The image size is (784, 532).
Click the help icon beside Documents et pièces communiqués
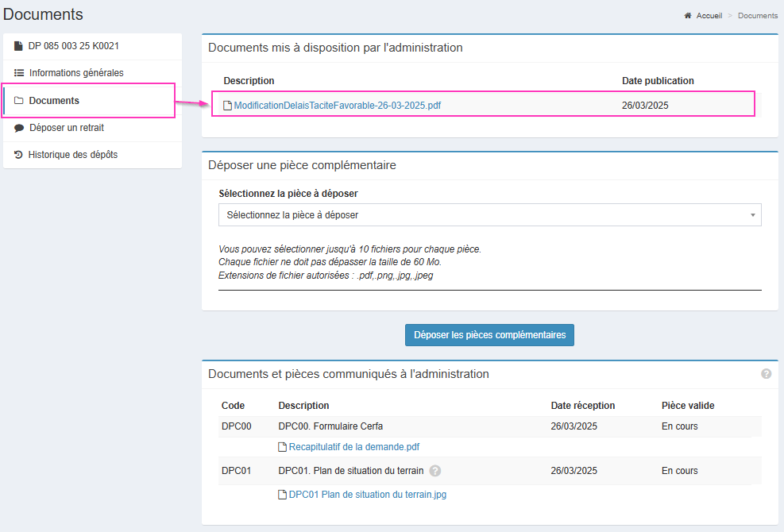(766, 374)
